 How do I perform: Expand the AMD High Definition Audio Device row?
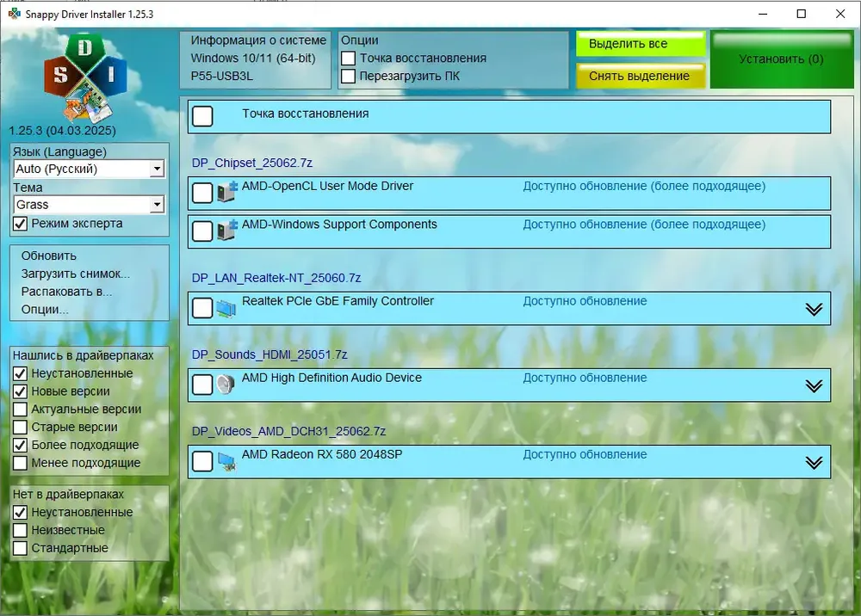(814, 385)
